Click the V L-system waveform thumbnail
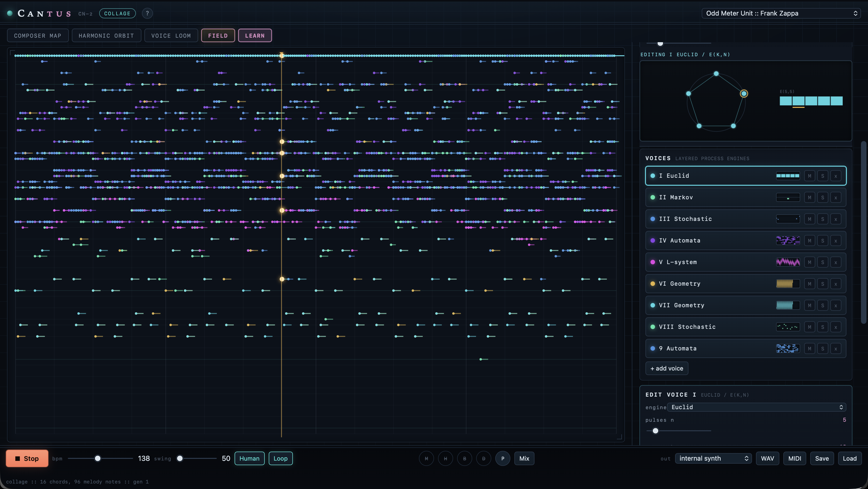The width and height of the screenshot is (868, 489). point(788,262)
